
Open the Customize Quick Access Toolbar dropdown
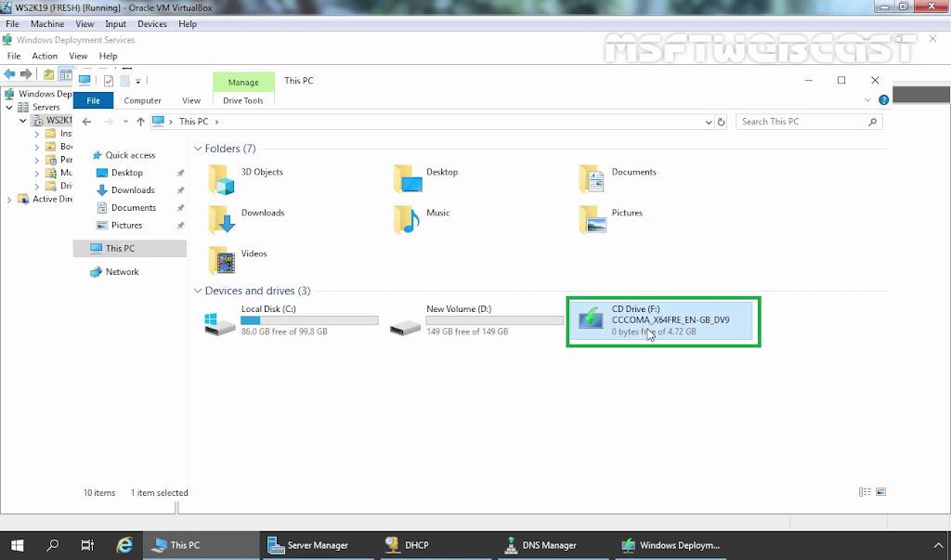138,82
